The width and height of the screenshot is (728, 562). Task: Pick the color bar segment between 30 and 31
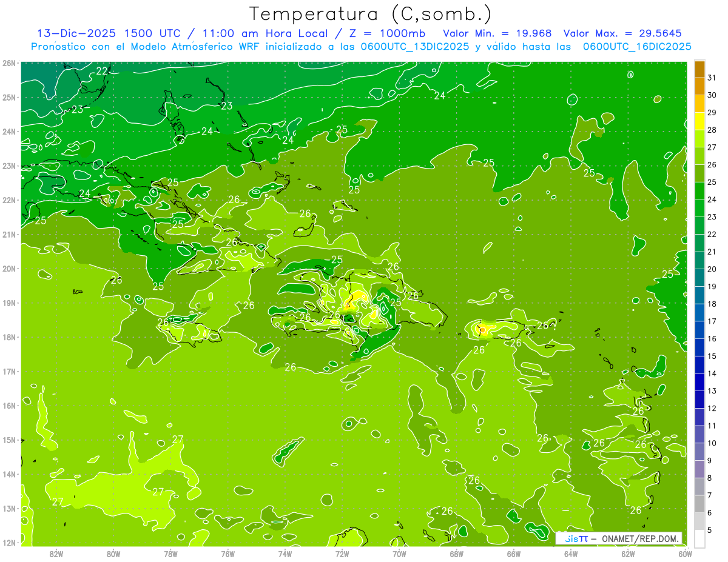coord(699,86)
